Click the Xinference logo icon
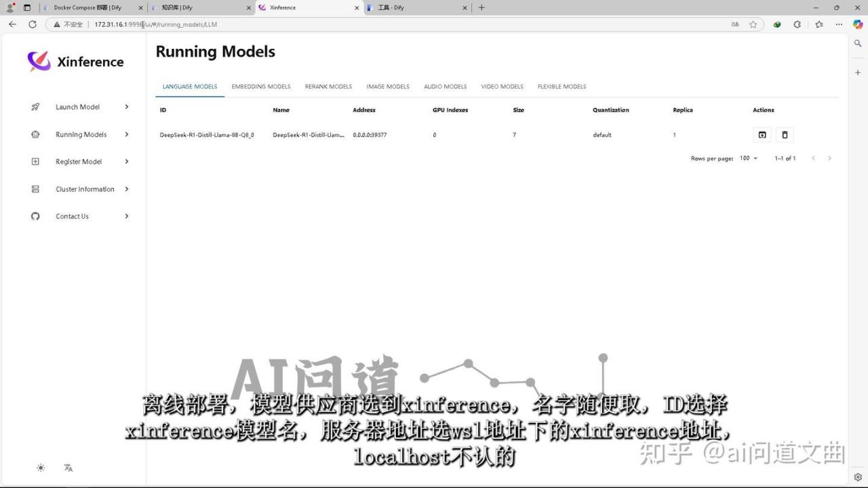 (x=39, y=61)
